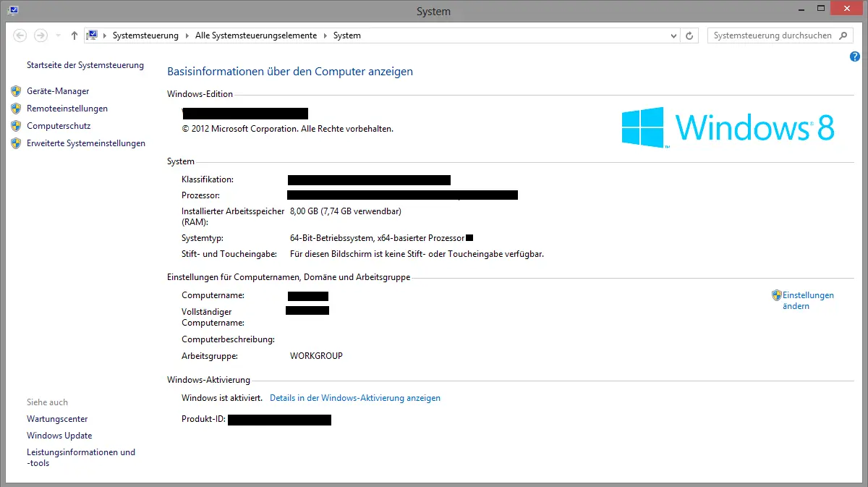Click shield icon beside Remoteeinstellungen
868x487 pixels.
click(16, 109)
